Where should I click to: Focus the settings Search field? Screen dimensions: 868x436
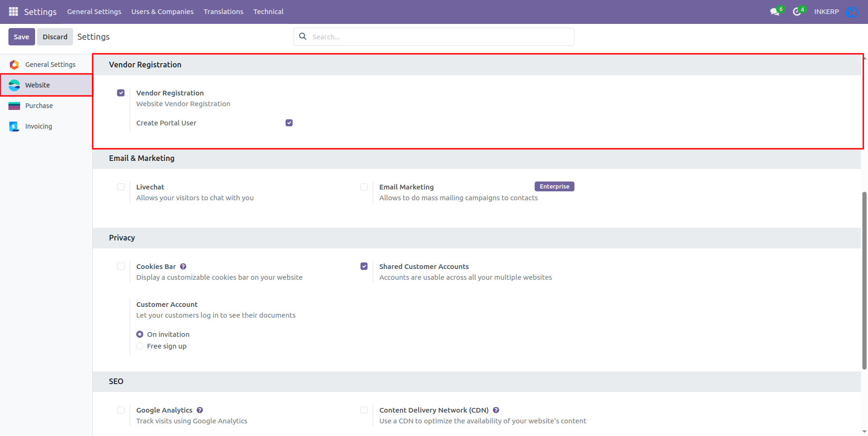[x=434, y=37]
